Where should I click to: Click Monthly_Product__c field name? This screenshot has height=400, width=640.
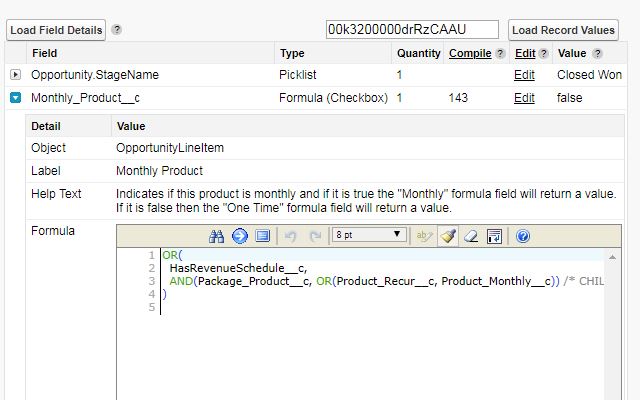tap(85, 98)
